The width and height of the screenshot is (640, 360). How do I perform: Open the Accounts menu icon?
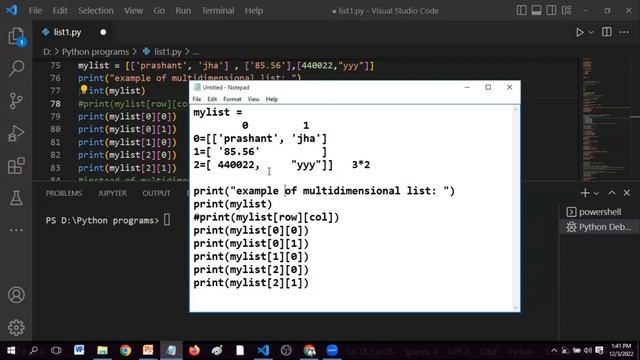coord(16,295)
